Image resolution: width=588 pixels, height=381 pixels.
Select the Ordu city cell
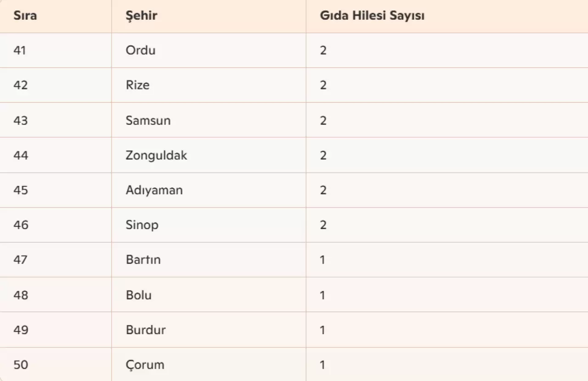[x=141, y=50]
